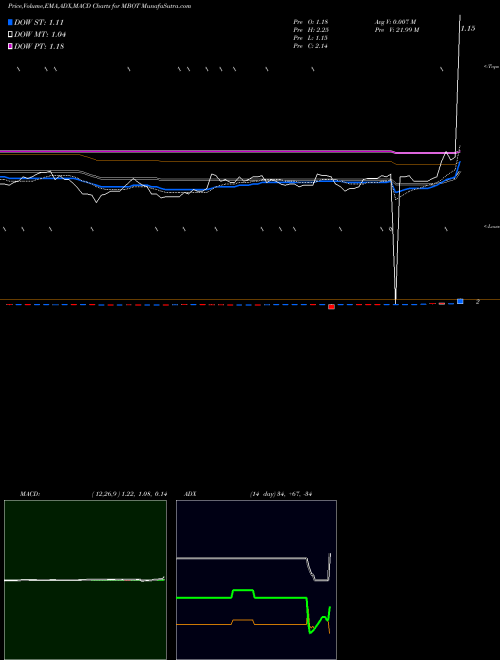Click the white DOW MT legend square

coord(11,34)
